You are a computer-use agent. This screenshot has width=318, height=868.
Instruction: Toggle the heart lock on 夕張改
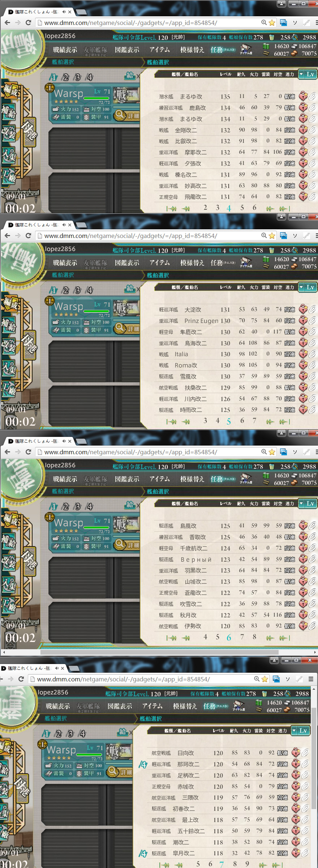(303, 163)
